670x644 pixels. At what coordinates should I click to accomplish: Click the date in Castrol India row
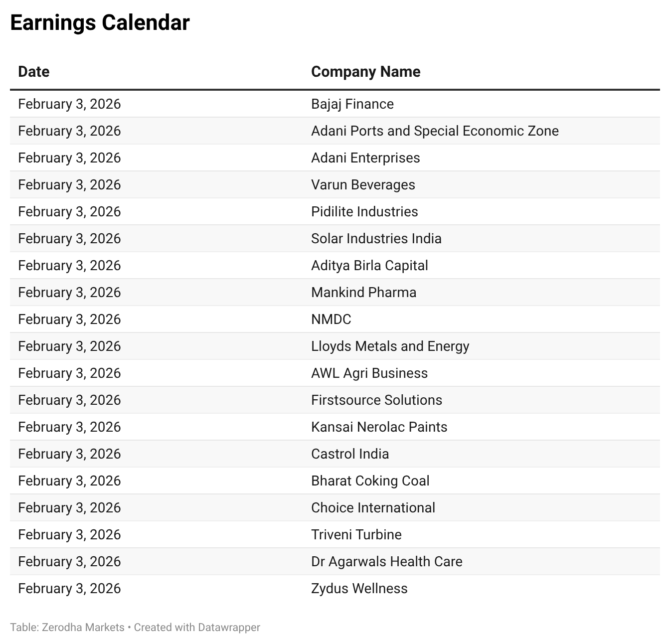coord(69,454)
